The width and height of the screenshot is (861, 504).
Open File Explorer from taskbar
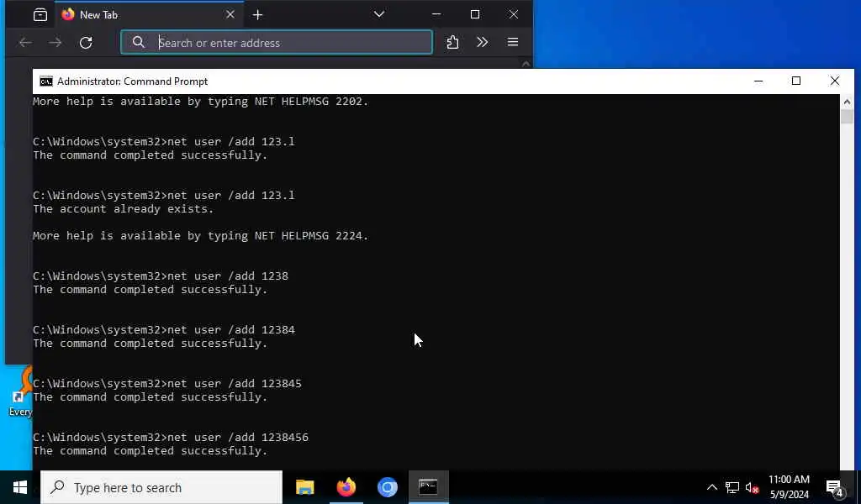304,487
